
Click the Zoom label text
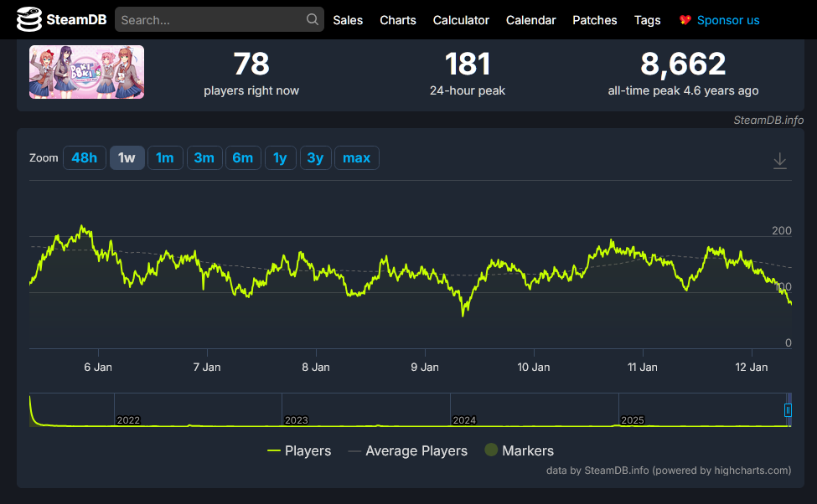(44, 157)
